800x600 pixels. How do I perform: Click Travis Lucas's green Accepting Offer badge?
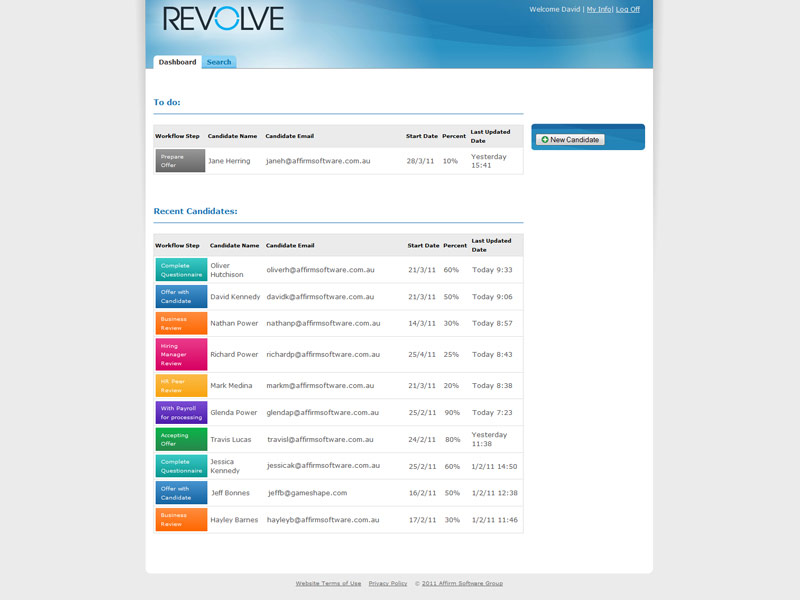tap(181, 439)
